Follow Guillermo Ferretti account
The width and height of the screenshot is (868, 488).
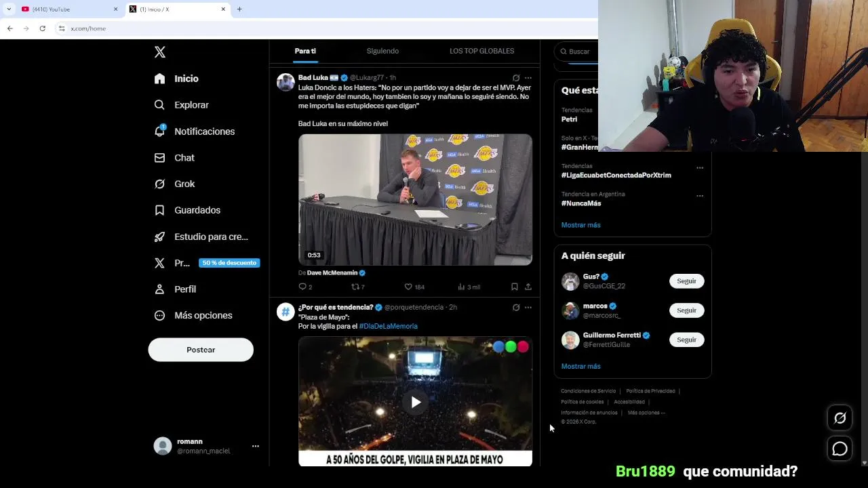686,340
